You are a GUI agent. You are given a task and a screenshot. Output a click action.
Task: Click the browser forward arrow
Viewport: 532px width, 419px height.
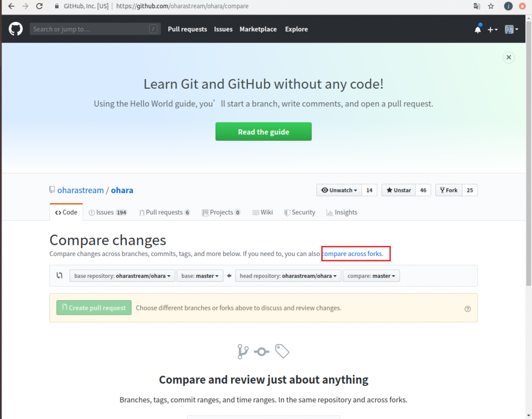[x=25, y=6]
